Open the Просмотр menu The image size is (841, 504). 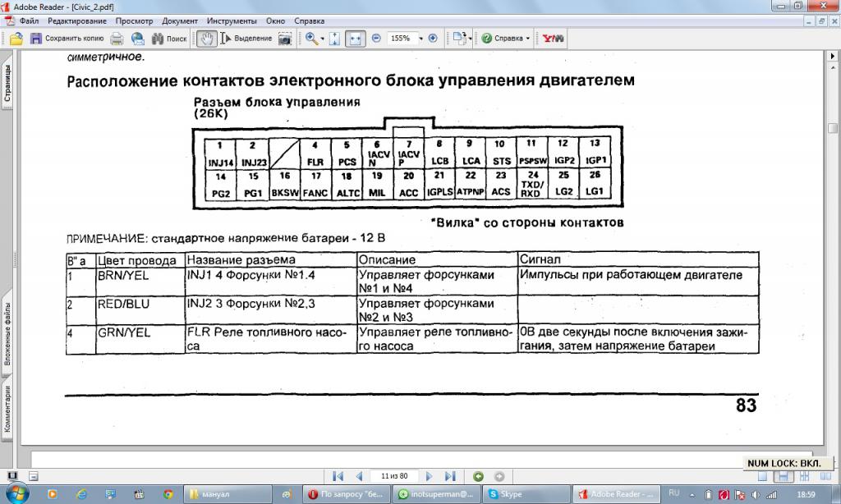click(x=134, y=21)
